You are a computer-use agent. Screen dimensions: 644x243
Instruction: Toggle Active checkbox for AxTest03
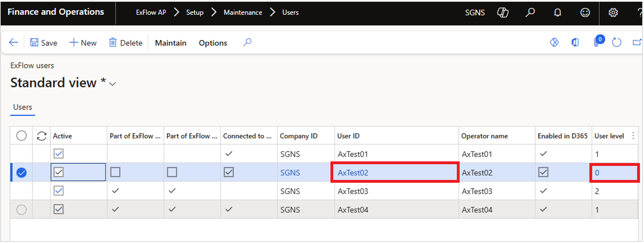[x=58, y=191]
